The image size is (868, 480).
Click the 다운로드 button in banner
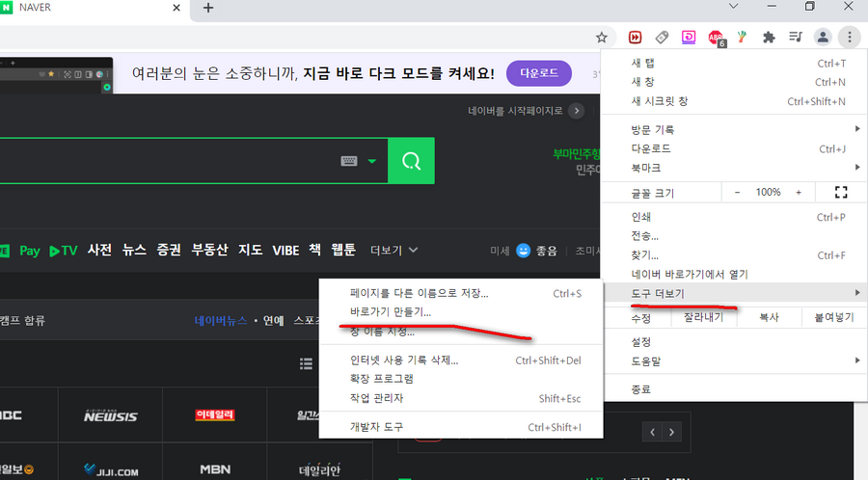pyautogui.click(x=538, y=73)
